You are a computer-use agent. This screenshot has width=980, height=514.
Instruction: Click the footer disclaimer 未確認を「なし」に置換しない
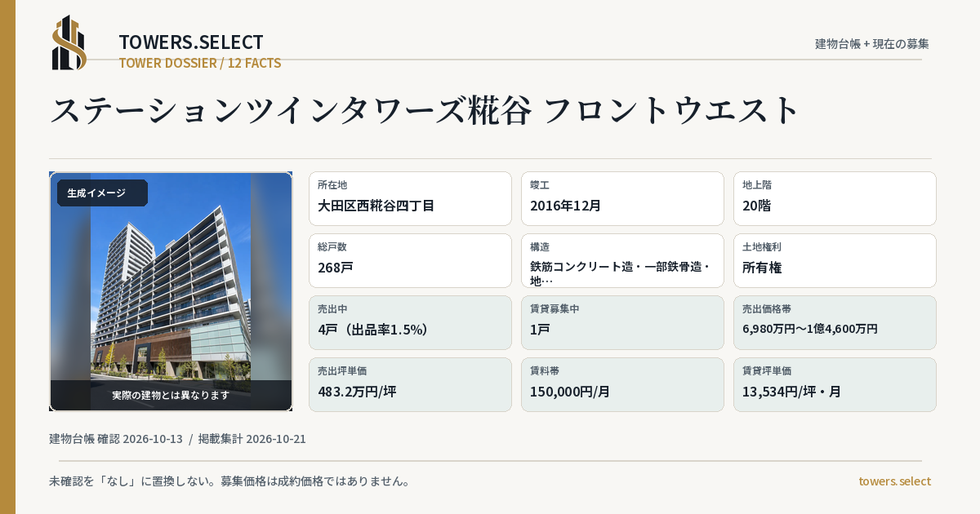click(x=229, y=481)
